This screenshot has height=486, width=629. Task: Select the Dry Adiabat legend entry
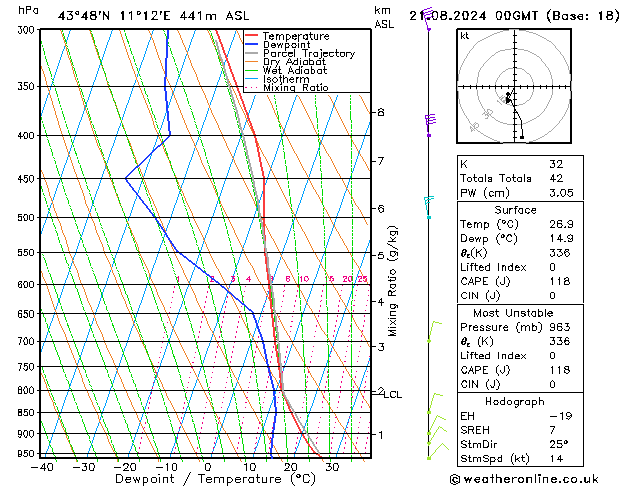tap(285, 62)
